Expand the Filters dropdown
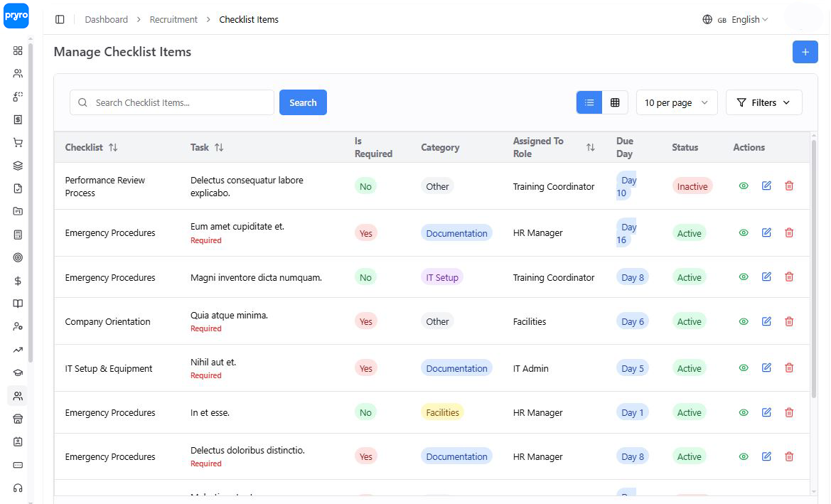The image size is (831, 504). coord(763,102)
